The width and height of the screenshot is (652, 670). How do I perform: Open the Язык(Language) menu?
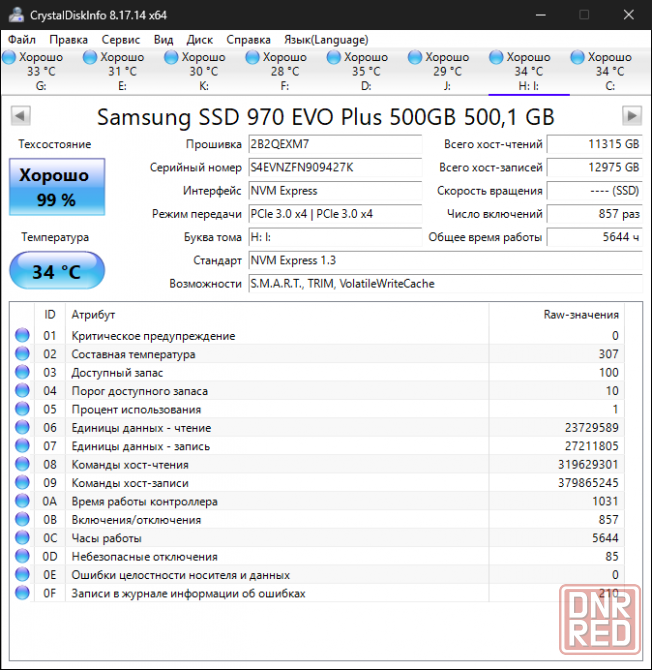pos(326,40)
